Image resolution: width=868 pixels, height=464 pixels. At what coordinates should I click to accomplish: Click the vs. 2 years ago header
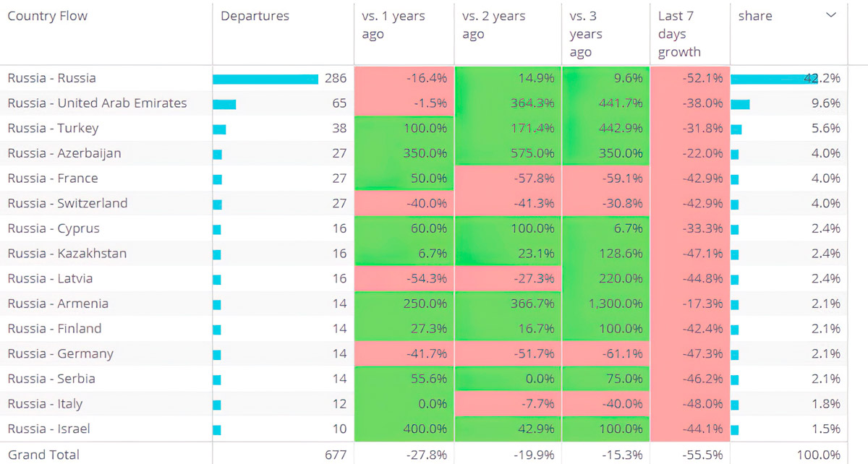[494, 25]
